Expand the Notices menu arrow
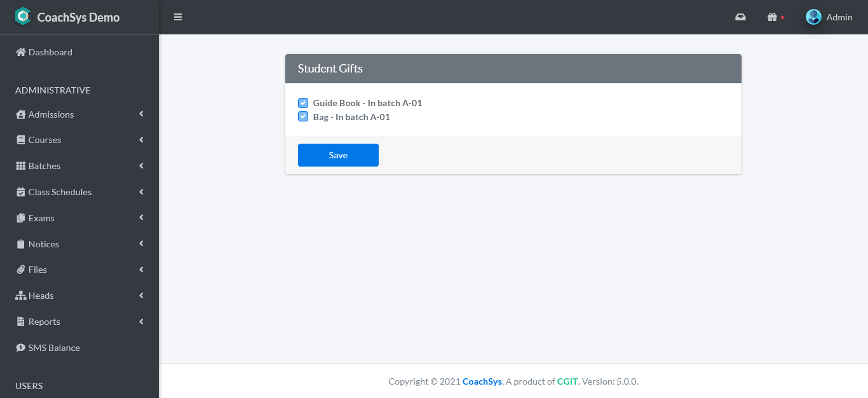 pos(141,244)
